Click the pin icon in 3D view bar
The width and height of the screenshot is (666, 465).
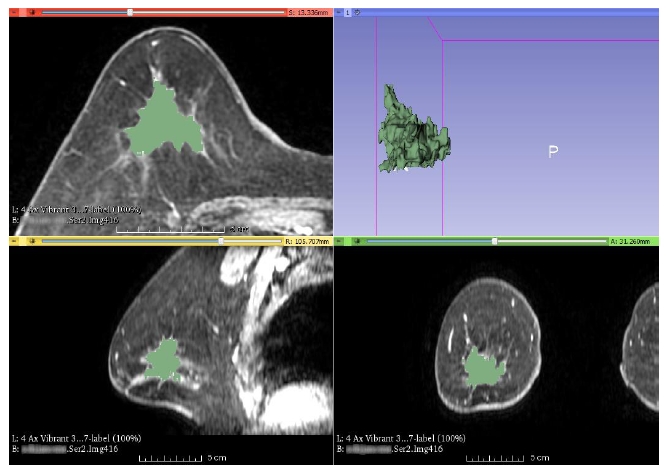pos(338,13)
